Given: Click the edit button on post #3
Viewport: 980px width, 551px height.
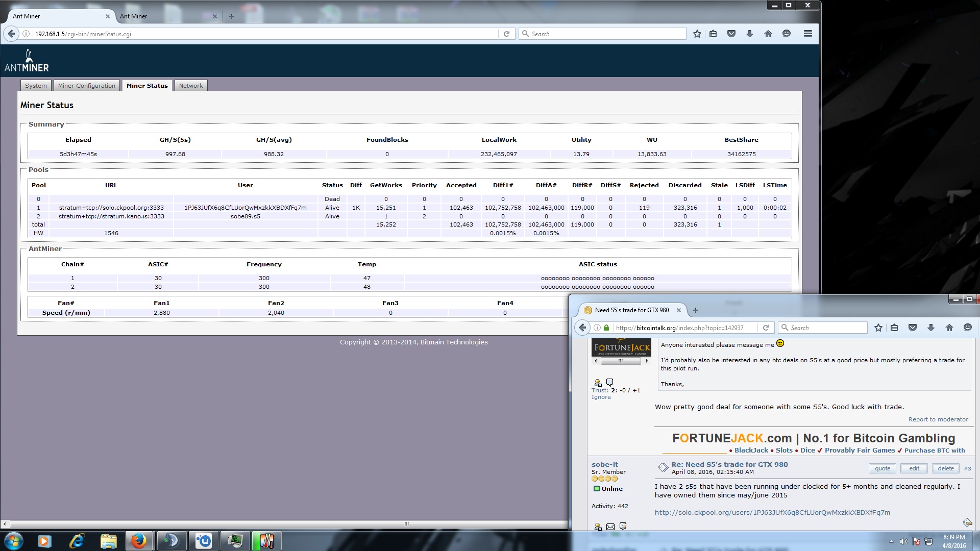Looking at the screenshot, I should 914,468.
